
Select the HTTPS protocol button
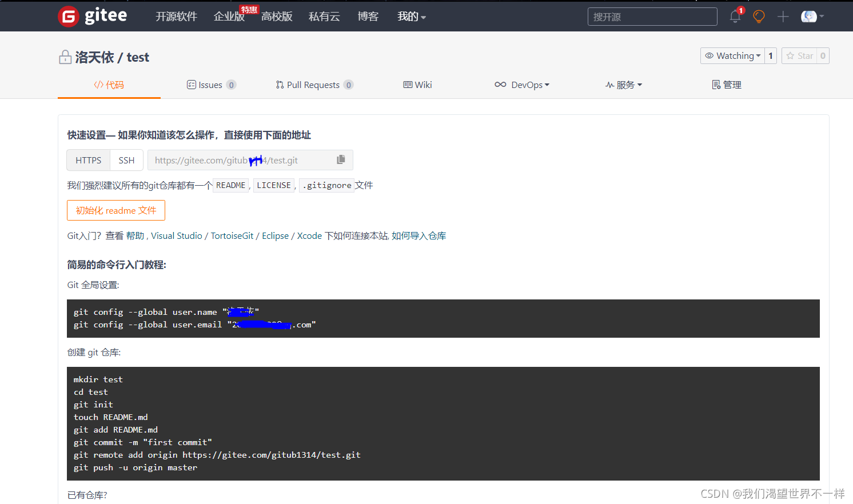point(89,160)
